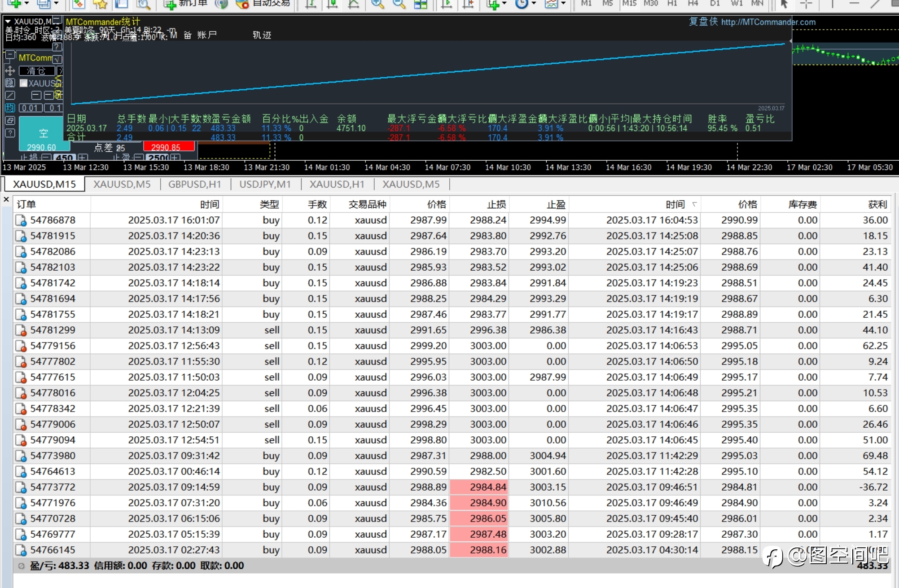Toggle the chart shift icon
The image size is (899, 588).
click(468, 4)
